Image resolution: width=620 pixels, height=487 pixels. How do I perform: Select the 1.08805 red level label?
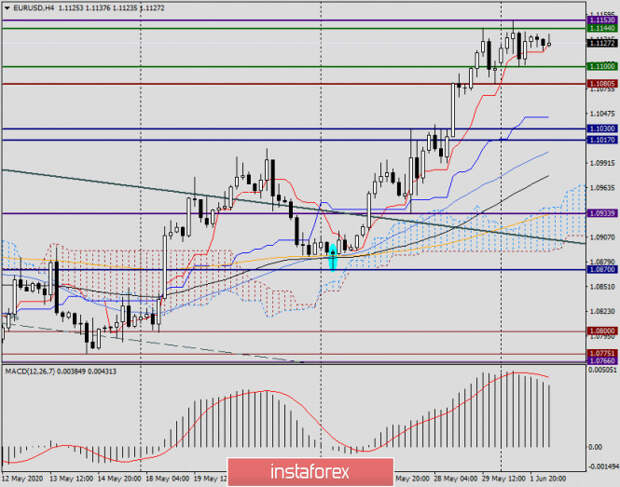pyautogui.click(x=602, y=84)
